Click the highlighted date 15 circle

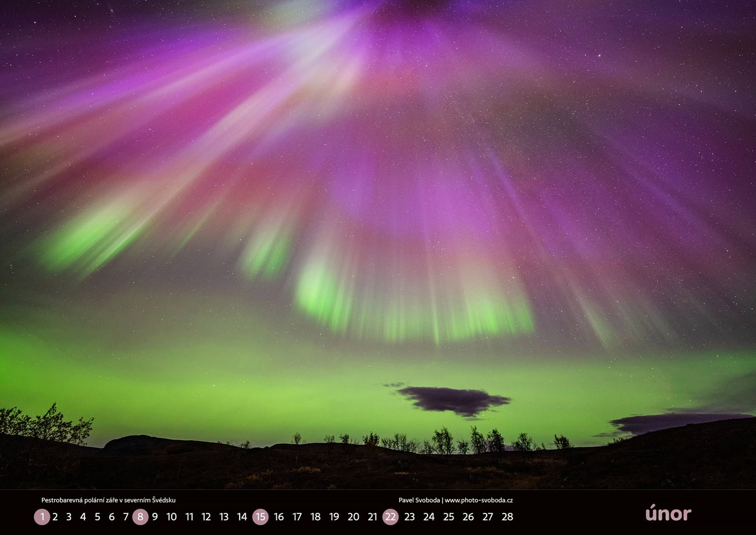(x=260, y=517)
